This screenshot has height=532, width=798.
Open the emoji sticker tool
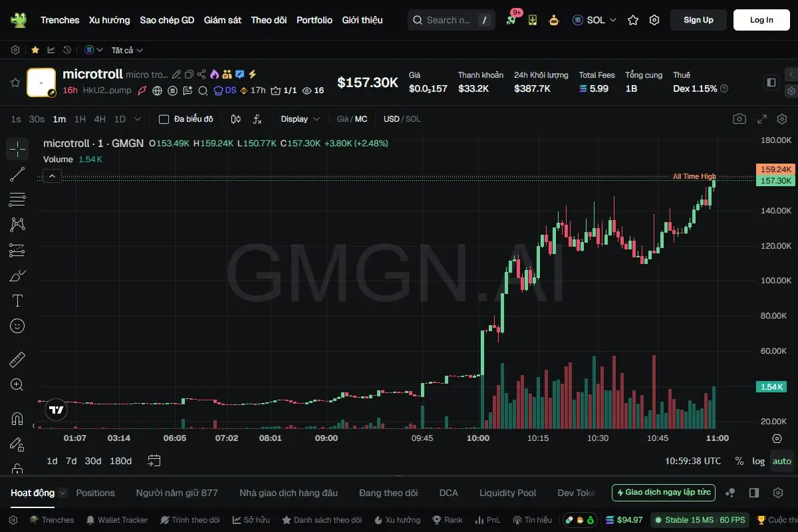tap(17, 326)
